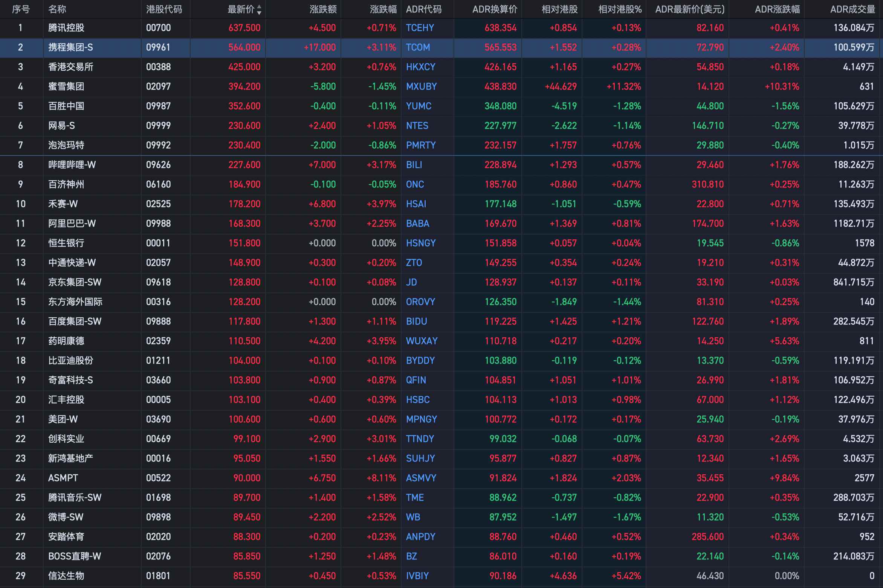This screenshot has width=883, height=588.
Task: Select the 腾讯控股 row
Action: 66,28
